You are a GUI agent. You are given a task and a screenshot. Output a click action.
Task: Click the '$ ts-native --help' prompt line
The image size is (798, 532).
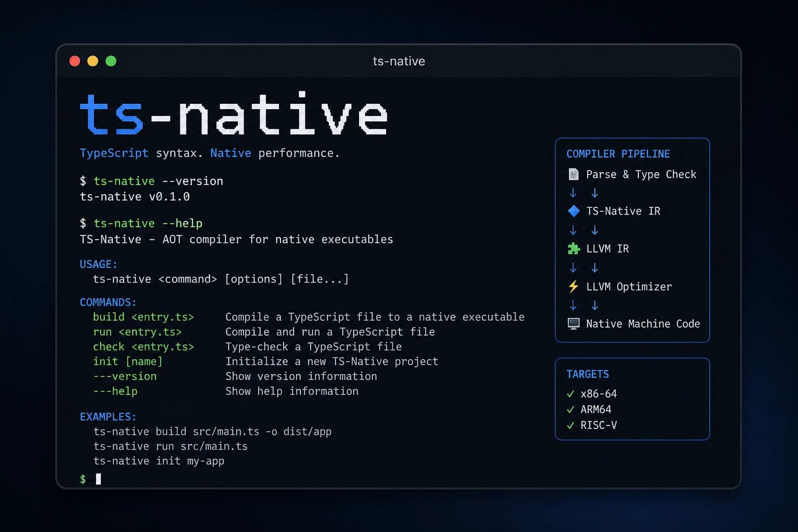(141, 223)
